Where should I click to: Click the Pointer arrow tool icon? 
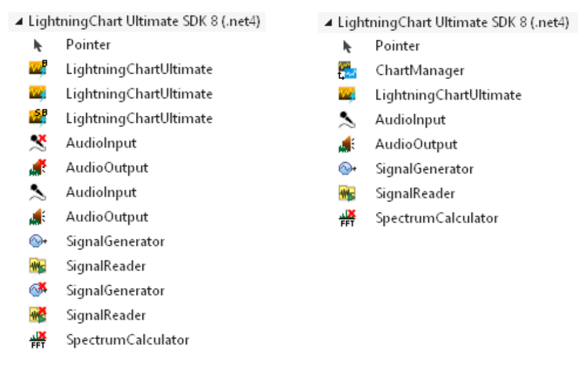(37, 44)
